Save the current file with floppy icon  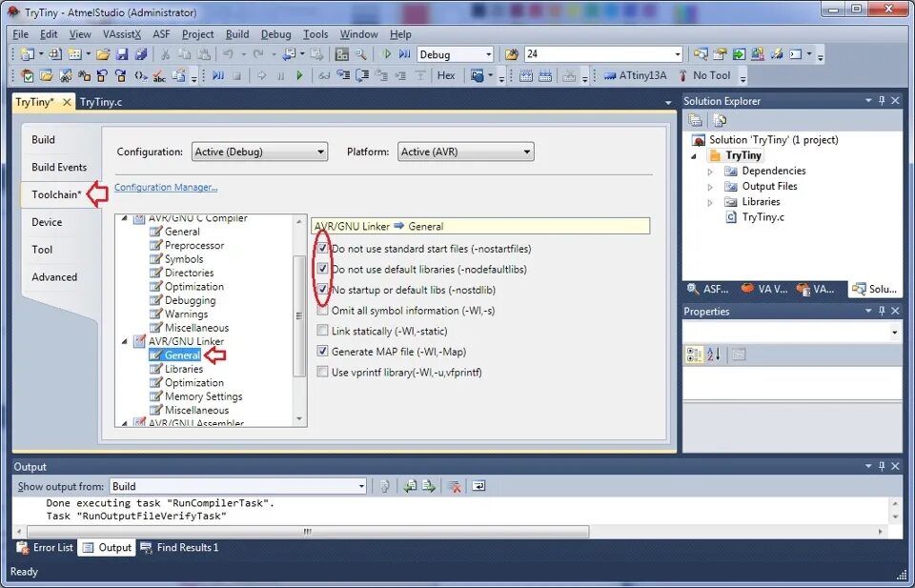(122, 54)
